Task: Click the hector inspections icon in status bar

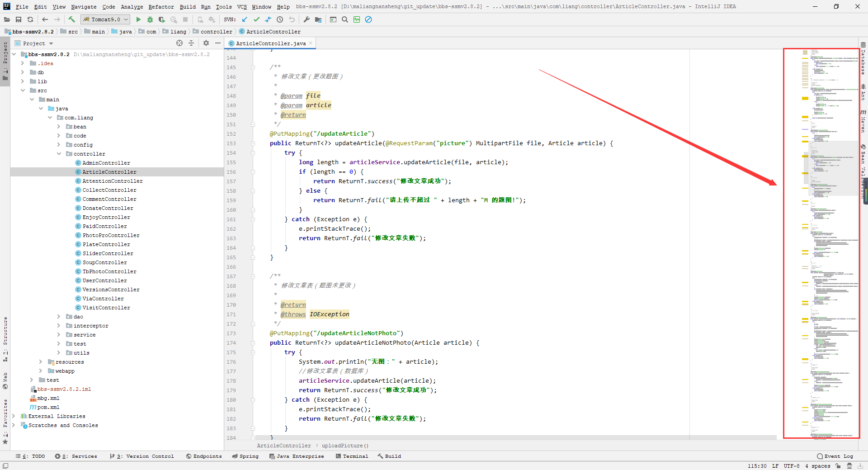Action: coord(849,465)
